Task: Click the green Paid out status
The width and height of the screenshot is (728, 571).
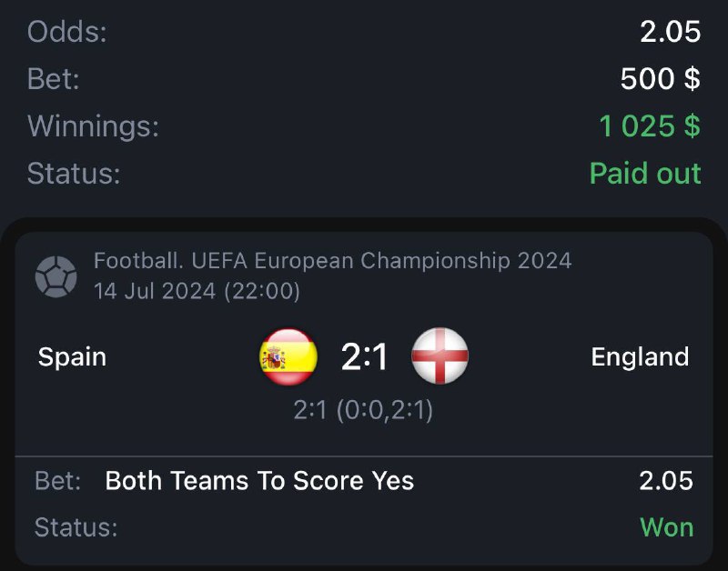Action: click(645, 173)
